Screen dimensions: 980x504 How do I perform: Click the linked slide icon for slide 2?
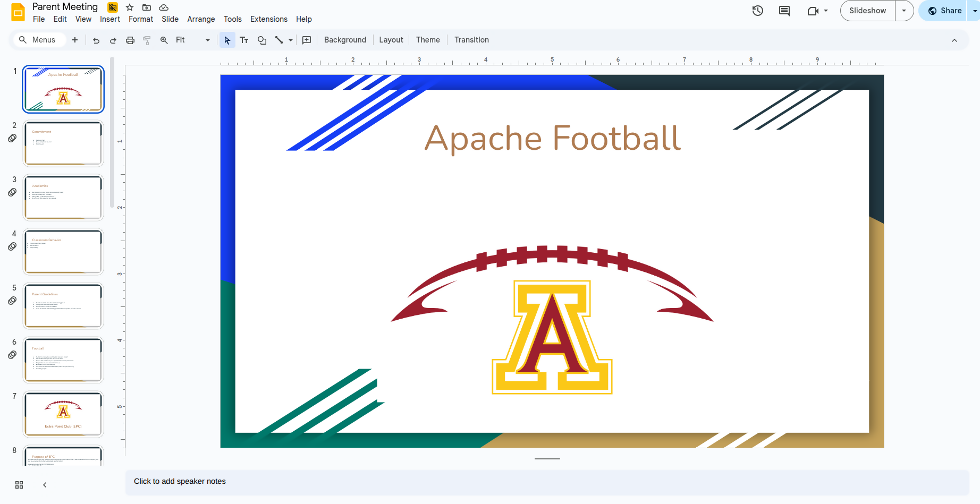pos(12,138)
